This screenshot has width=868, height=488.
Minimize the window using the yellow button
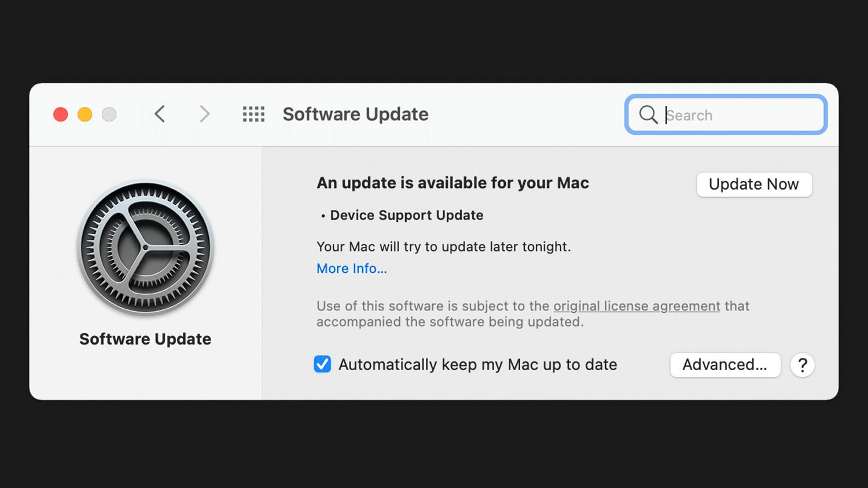[x=85, y=114]
